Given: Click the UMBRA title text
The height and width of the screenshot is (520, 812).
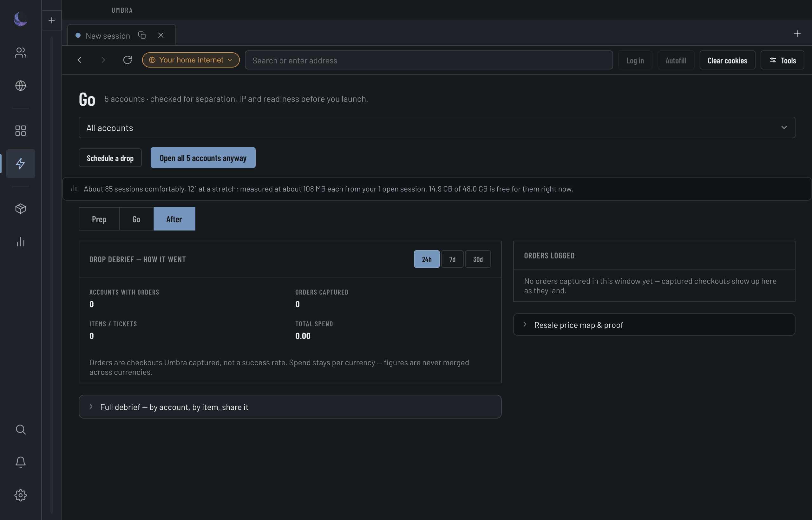Looking at the screenshot, I should pos(122,10).
